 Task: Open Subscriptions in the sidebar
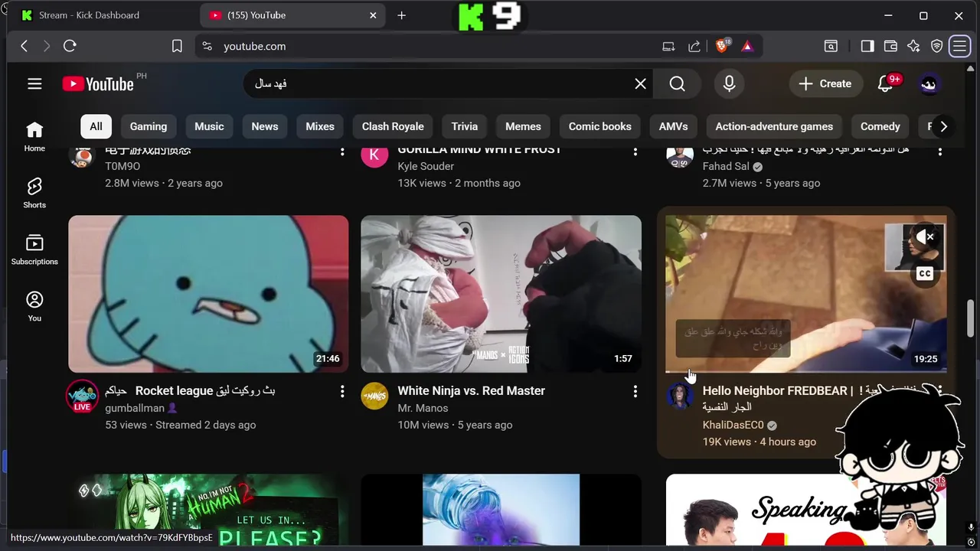34,249
